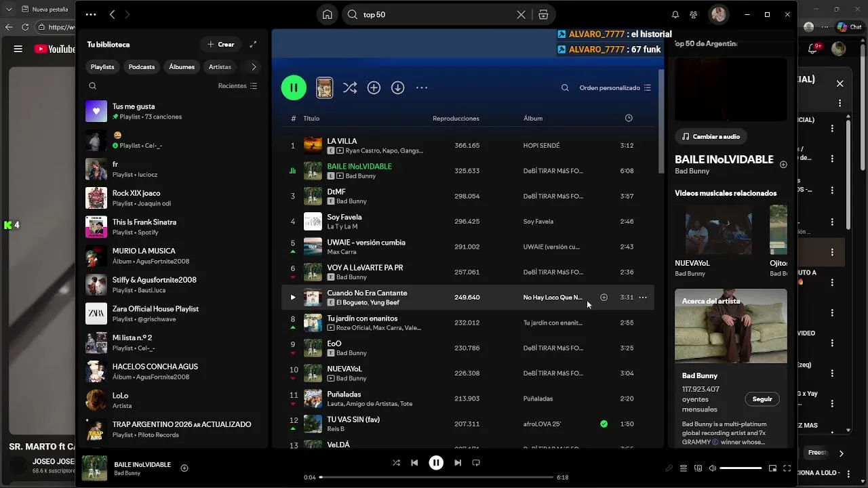The height and width of the screenshot is (488, 868).
Task: Show more library filters with right chevron
Action: [x=254, y=67]
